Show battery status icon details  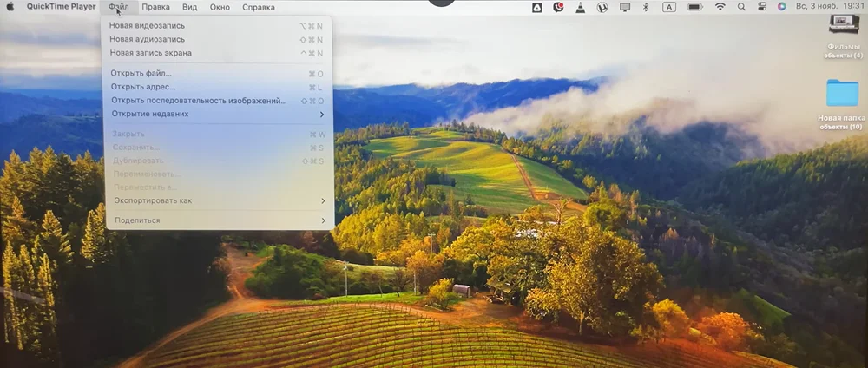(694, 7)
